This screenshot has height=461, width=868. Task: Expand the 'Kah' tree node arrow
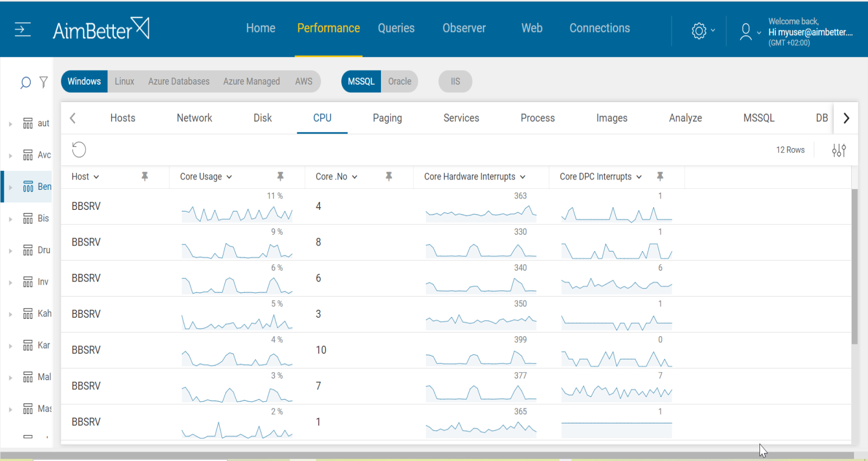pyautogui.click(x=10, y=315)
